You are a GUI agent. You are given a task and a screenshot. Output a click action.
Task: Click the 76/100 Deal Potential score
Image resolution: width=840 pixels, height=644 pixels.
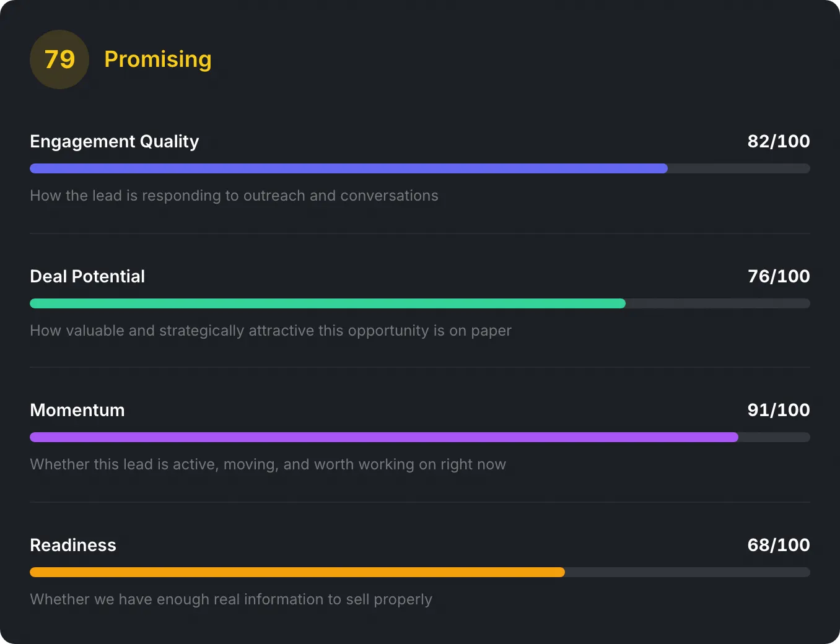click(778, 276)
